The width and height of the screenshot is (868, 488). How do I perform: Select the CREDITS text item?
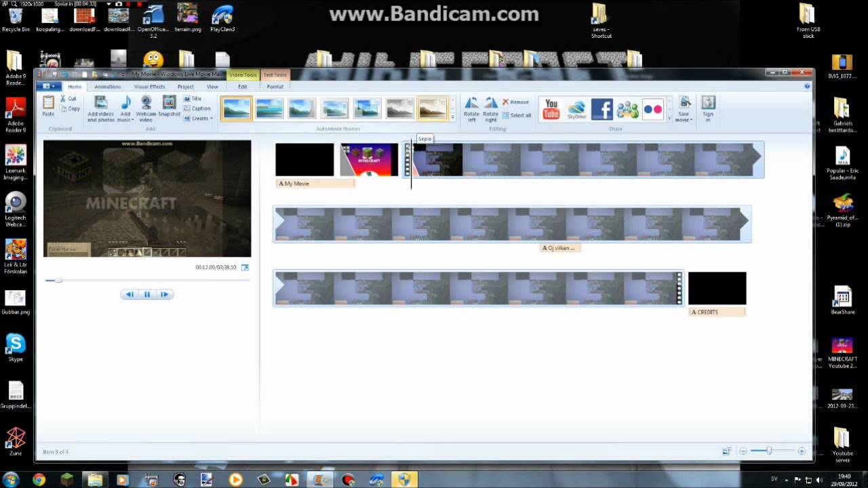[717, 312]
